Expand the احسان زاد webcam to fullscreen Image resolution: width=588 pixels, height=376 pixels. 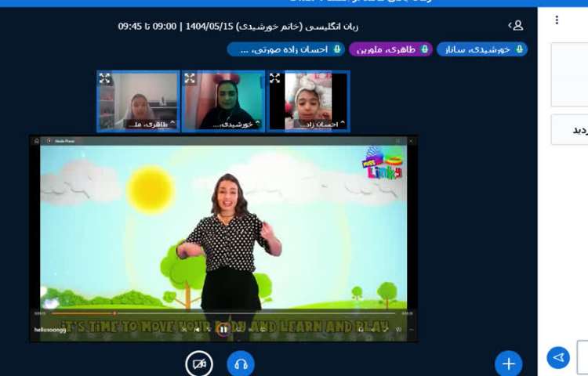pos(274,78)
